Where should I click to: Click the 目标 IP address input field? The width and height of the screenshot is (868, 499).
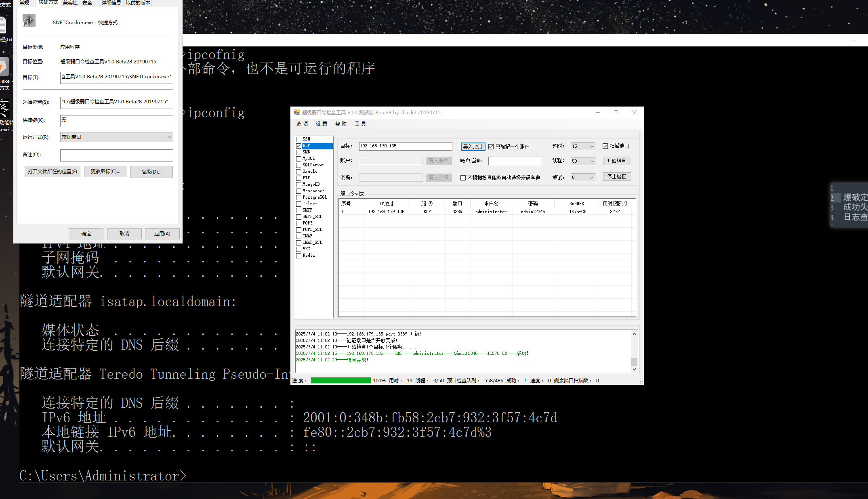tap(405, 146)
